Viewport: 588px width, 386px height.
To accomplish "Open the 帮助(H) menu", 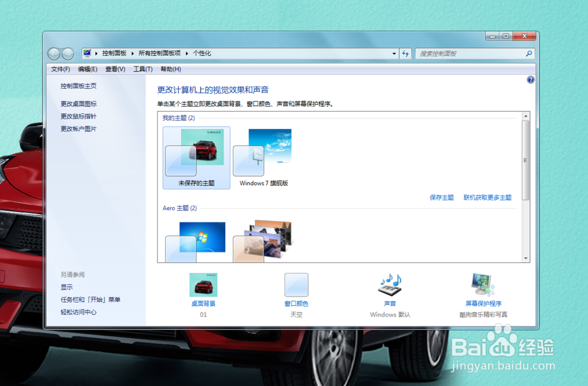I will coord(171,69).
